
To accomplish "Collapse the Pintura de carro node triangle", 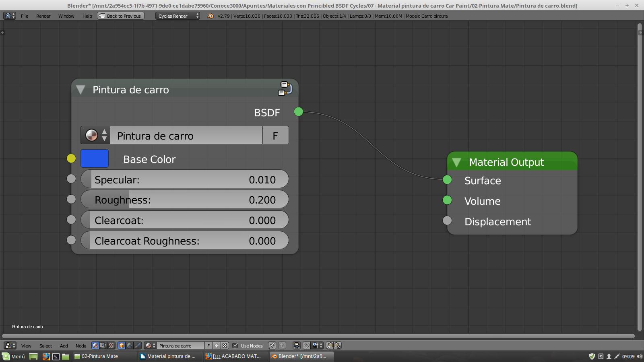I will click(80, 90).
